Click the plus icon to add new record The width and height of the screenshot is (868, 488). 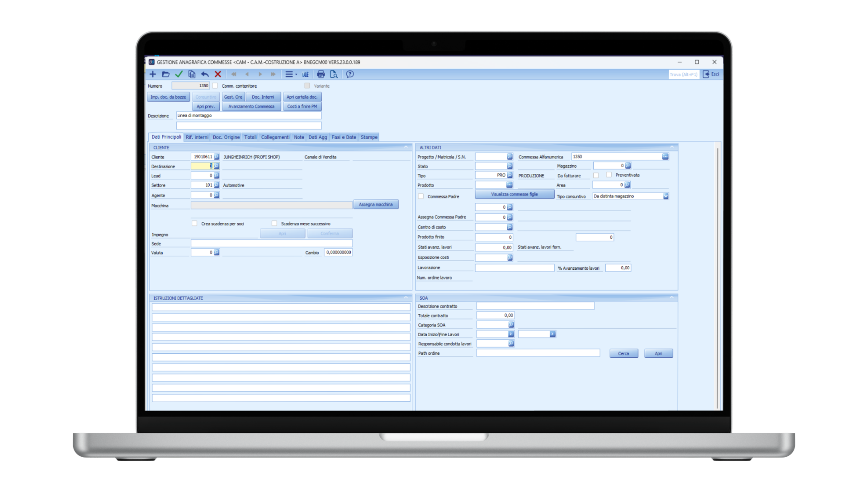[x=153, y=74]
